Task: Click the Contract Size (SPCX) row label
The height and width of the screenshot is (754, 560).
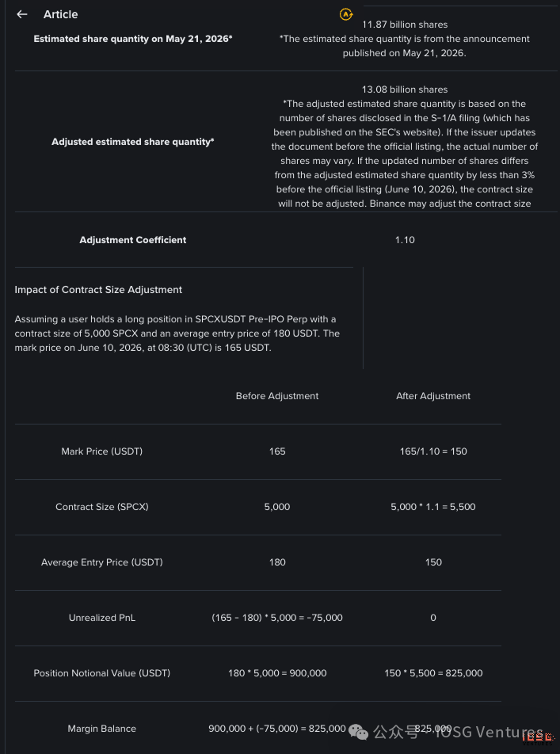Action: (102, 506)
